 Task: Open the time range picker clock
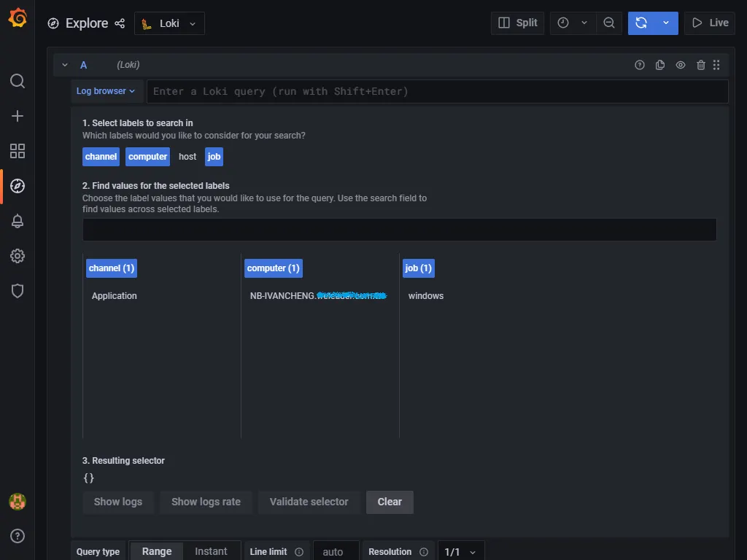pos(563,23)
